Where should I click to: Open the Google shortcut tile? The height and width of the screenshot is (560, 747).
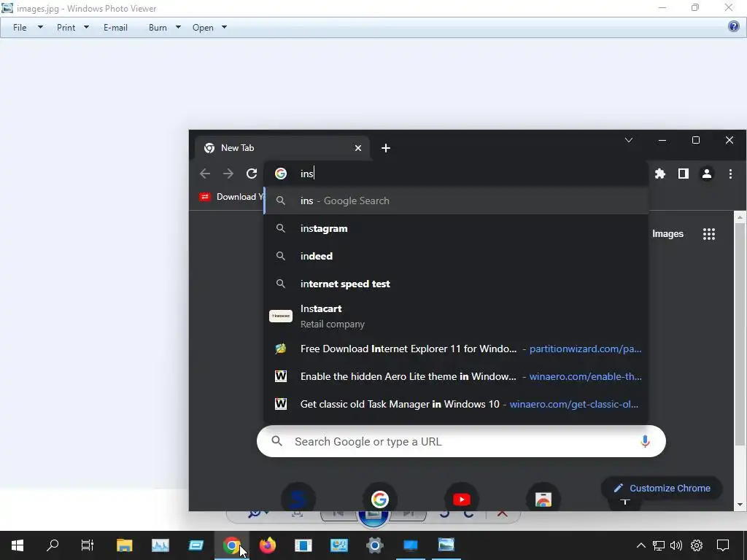click(379, 499)
